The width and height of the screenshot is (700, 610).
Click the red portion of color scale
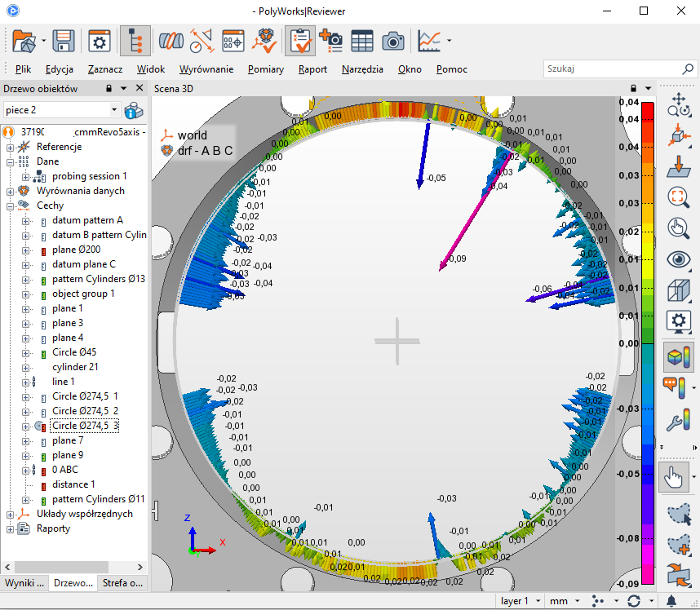pyautogui.click(x=647, y=112)
